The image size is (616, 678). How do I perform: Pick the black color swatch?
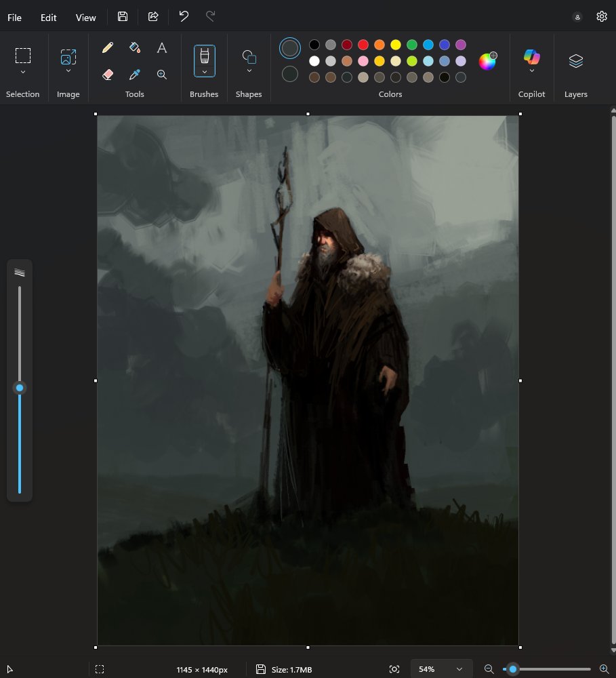(314, 45)
